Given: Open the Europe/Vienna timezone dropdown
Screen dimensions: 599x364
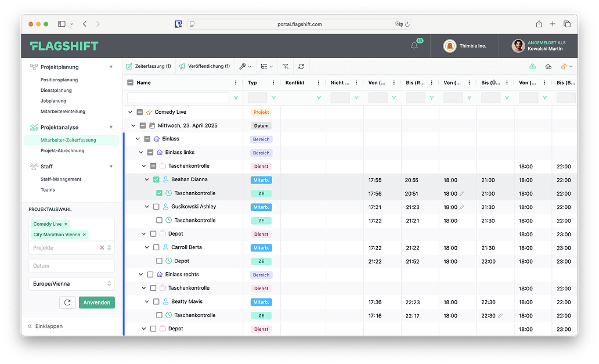Looking at the screenshot, I should coord(71,284).
